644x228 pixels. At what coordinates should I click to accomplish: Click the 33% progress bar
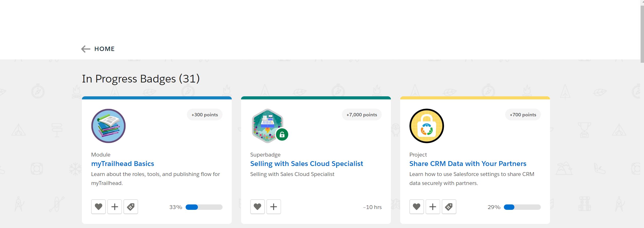204,207
